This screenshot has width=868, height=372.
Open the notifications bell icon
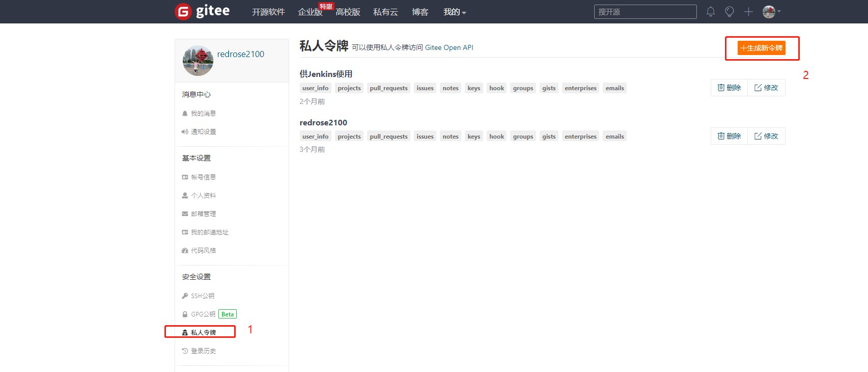point(711,12)
